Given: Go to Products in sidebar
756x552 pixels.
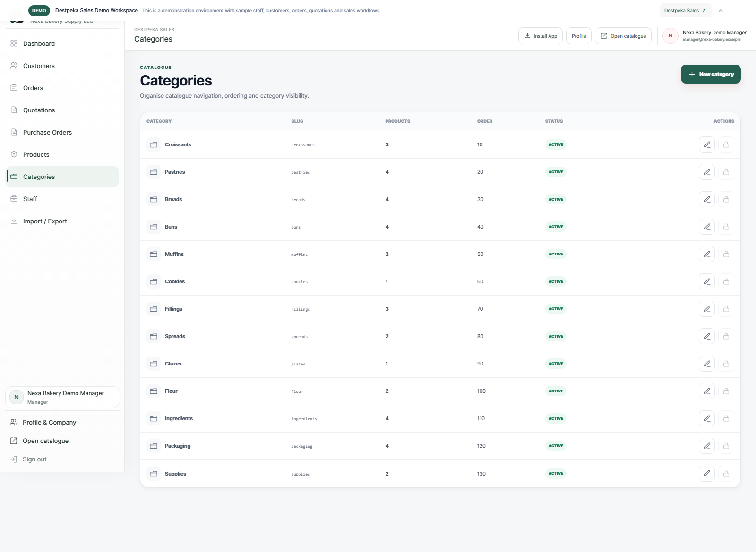Looking at the screenshot, I should 62,154.
